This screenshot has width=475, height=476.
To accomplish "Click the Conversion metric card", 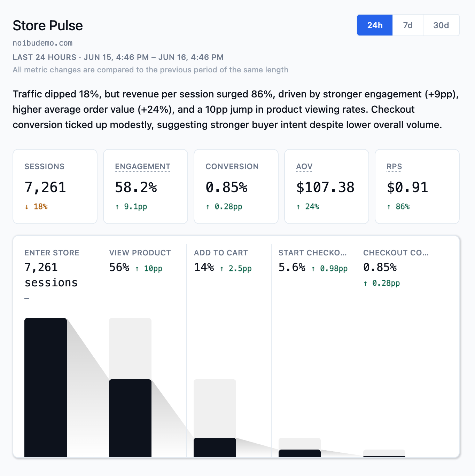I will (236, 187).
